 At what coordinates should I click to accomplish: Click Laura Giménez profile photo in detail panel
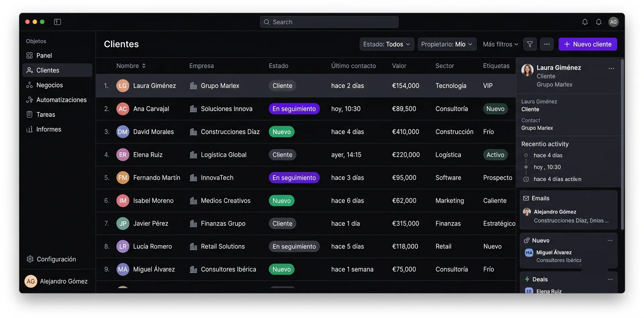(x=527, y=70)
